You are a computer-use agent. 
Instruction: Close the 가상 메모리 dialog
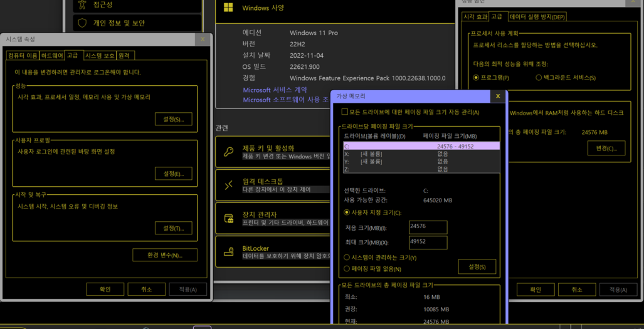498,96
